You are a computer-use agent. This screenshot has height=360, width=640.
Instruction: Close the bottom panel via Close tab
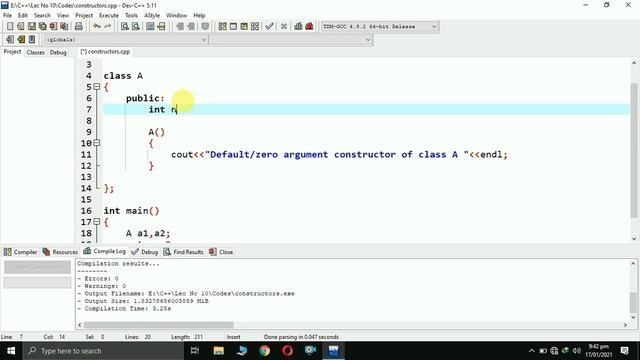click(x=221, y=252)
